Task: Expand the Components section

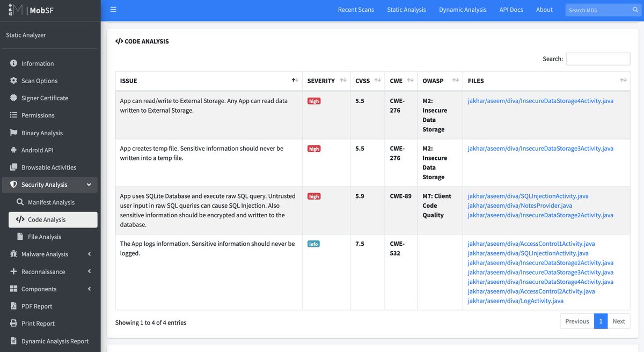Action: click(40, 289)
